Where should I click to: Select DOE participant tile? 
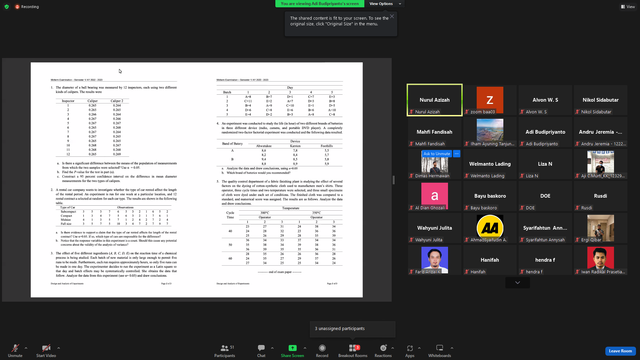(x=545, y=196)
